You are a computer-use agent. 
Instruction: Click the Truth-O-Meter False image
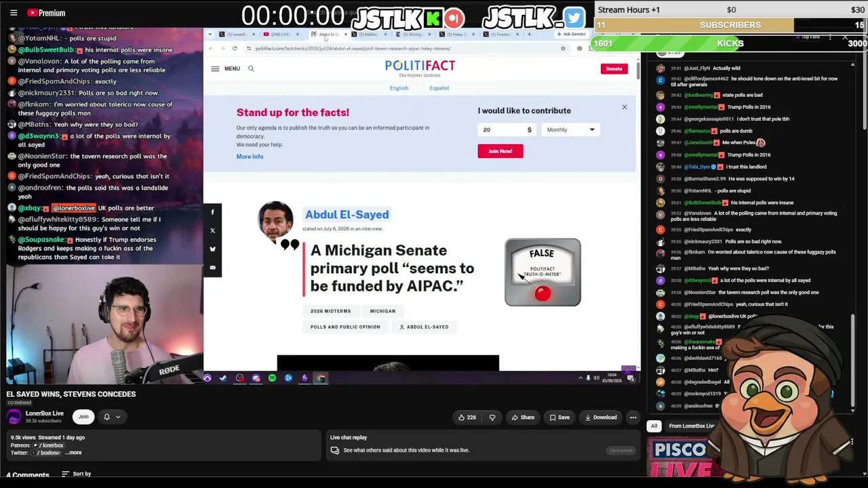[x=542, y=272]
